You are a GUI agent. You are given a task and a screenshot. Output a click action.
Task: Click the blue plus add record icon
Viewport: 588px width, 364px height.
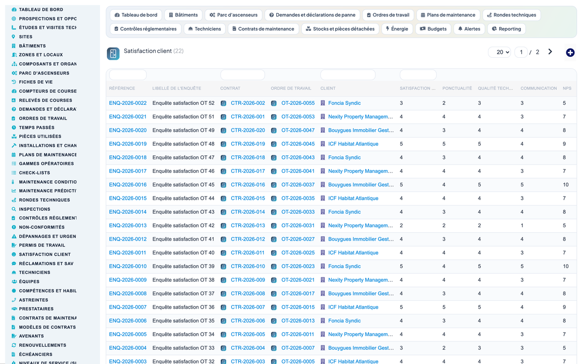[x=570, y=52]
